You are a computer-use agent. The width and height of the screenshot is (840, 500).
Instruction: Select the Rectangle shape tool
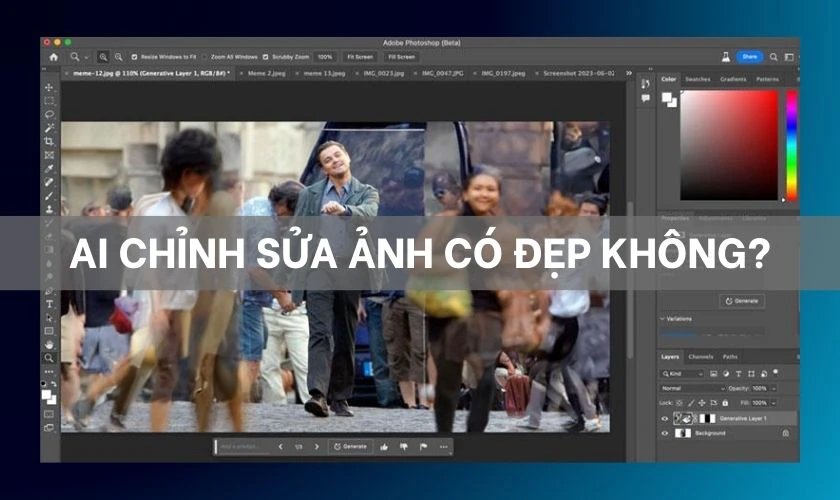49,331
